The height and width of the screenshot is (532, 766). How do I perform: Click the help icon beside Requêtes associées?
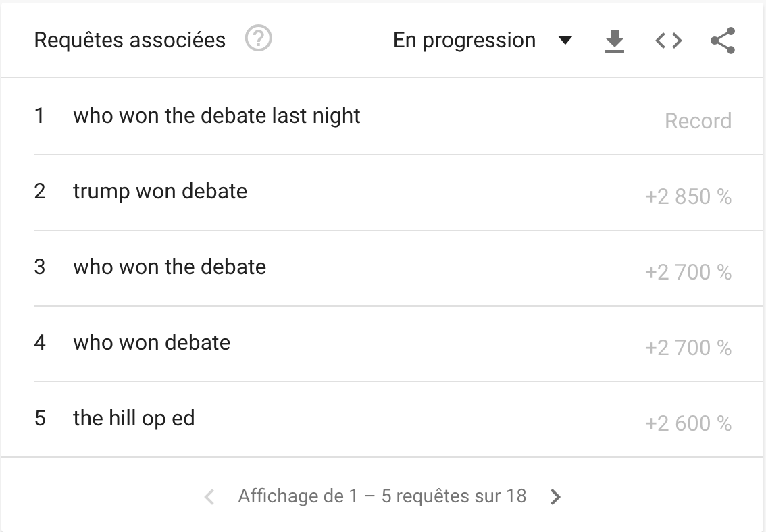258,40
